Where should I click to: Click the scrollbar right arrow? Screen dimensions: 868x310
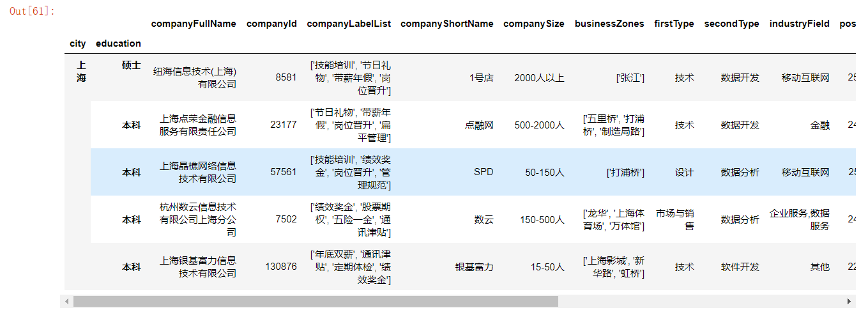(849, 301)
